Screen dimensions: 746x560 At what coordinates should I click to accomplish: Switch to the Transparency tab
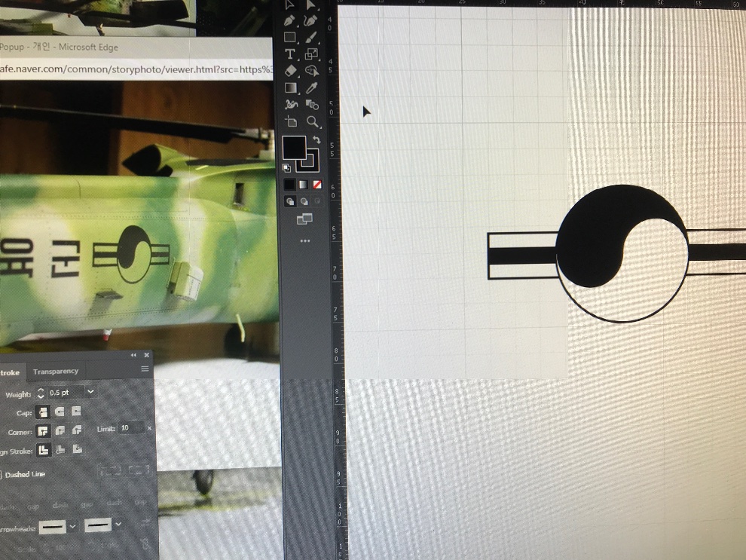pyautogui.click(x=56, y=372)
